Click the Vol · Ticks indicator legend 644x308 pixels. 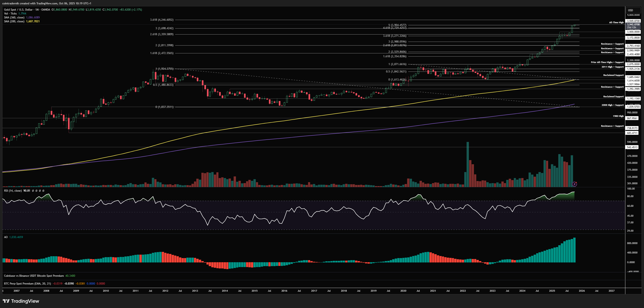click(x=11, y=14)
